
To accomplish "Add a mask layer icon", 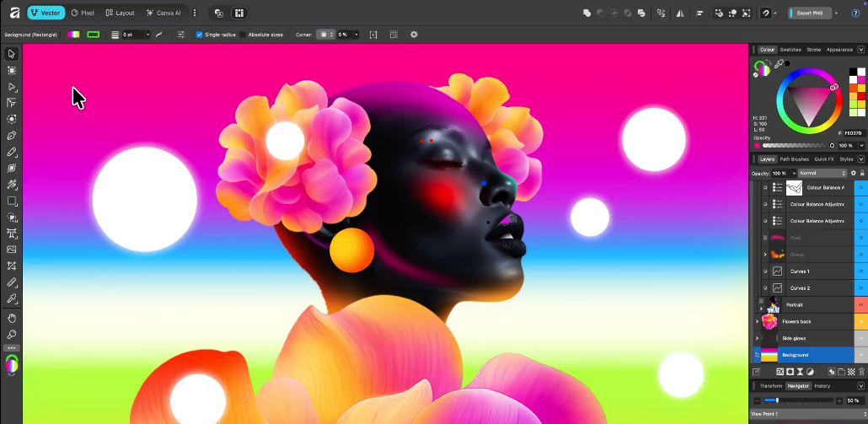I will [x=790, y=372].
